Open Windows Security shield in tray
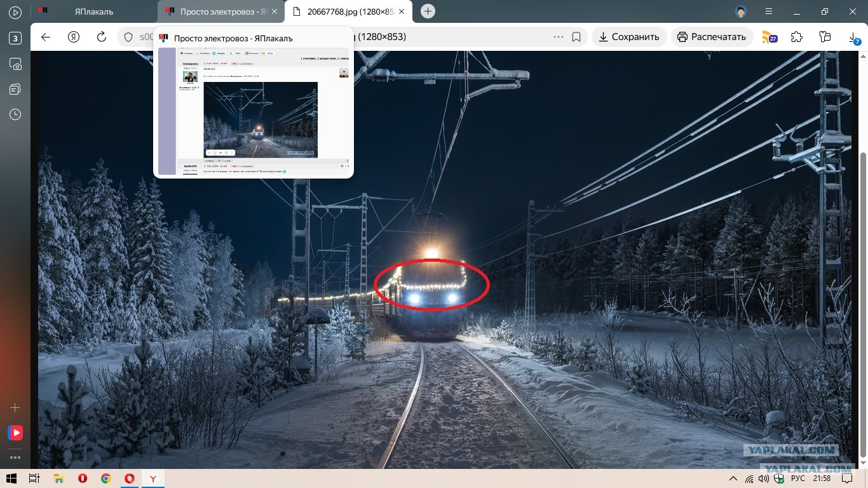 (x=778, y=478)
